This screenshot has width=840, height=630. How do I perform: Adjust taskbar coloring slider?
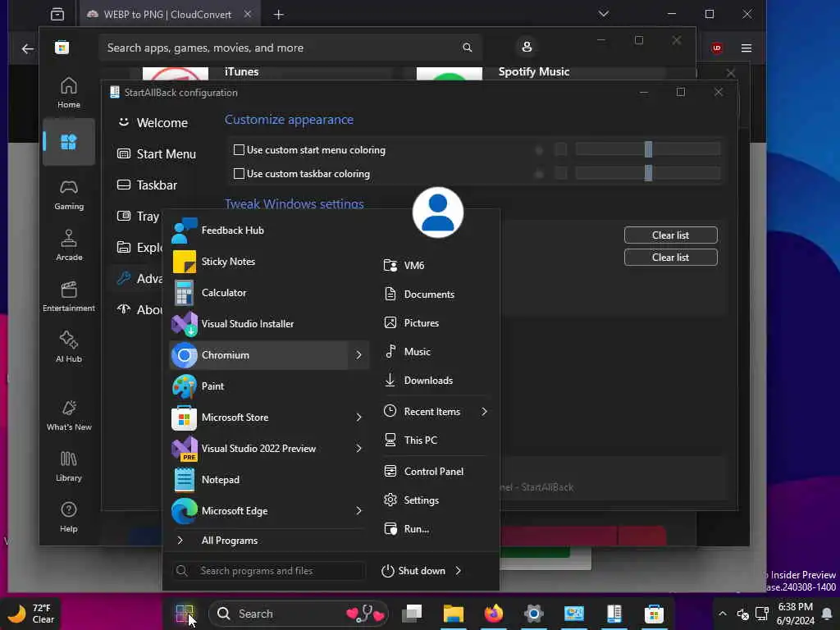[x=648, y=173]
